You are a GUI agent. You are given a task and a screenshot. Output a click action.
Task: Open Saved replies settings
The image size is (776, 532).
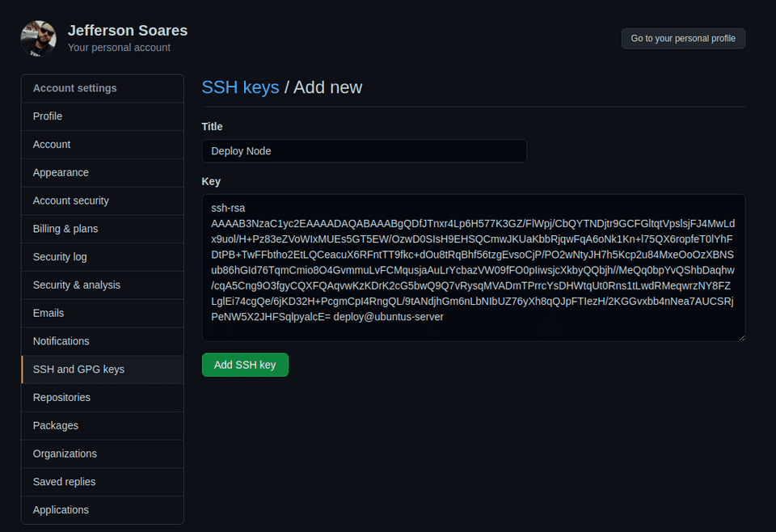click(63, 481)
